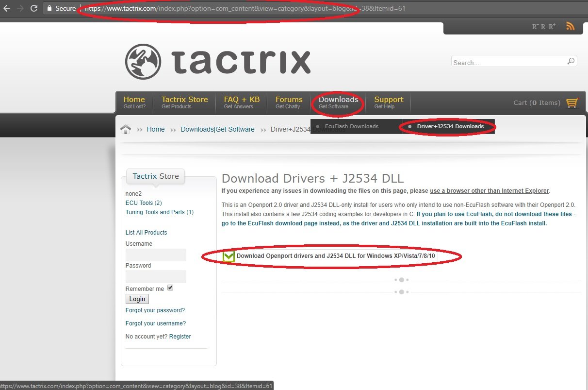The image size is (588, 390).
Task: Click Forgot your password link
Action: coord(155,310)
